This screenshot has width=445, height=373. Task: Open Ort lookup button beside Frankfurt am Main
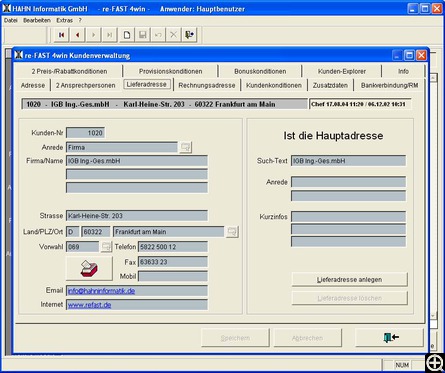(232, 232)
